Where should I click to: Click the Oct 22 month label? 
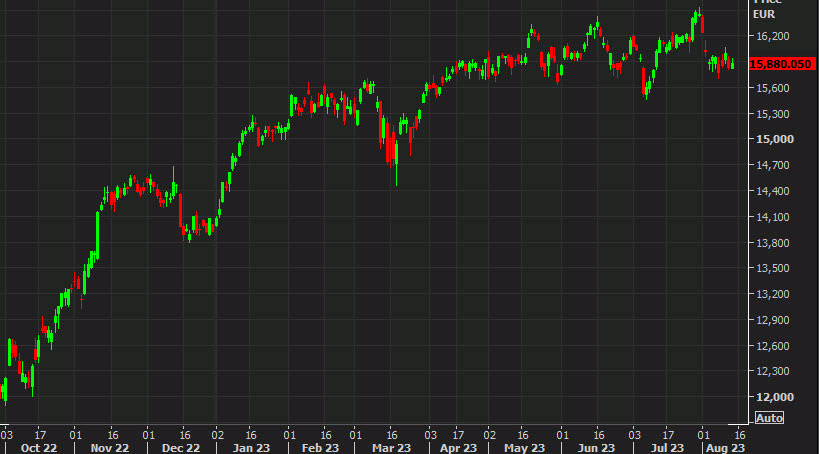tap(39, 448)
